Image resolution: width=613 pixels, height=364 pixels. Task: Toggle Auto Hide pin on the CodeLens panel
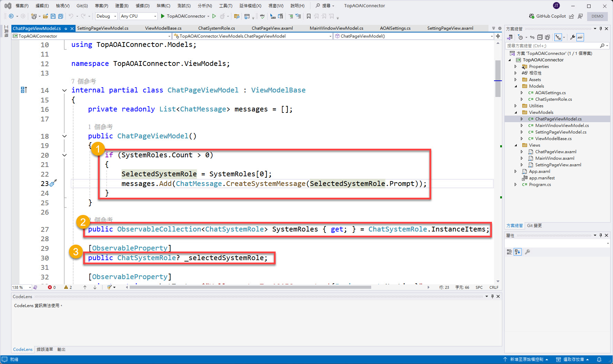click(493, 296)
